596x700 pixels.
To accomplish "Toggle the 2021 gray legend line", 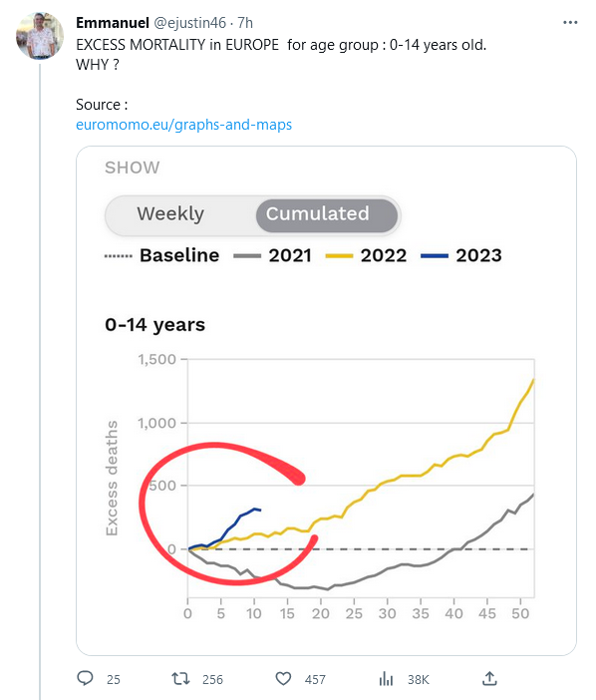I will 272,256.
